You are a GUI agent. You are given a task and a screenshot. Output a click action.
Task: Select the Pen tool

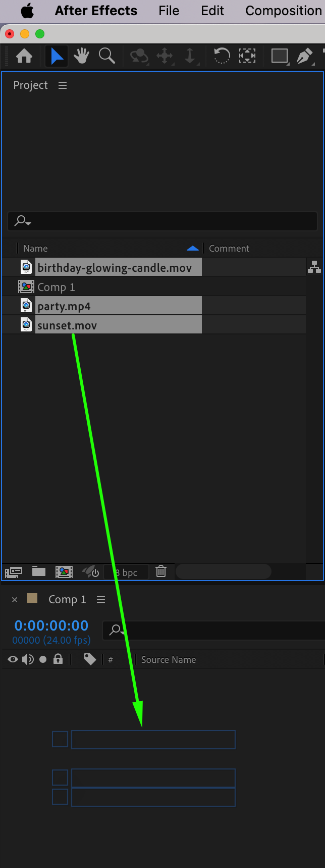click(x=304, y=56)
